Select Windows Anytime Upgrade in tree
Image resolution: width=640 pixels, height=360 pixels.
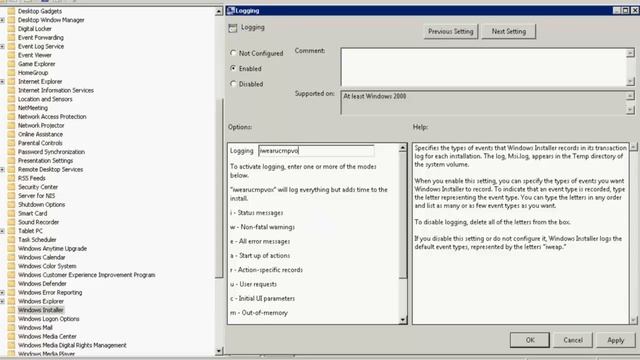[52, 249]
